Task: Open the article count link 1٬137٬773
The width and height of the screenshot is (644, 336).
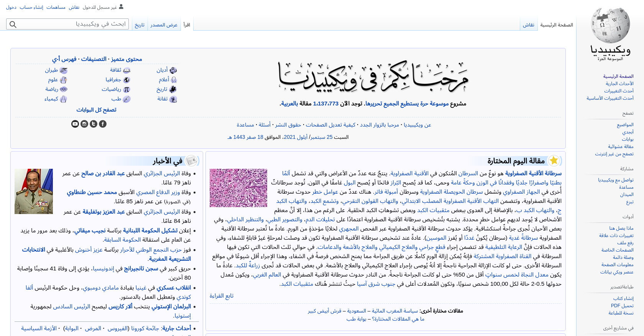Action: click(326, 104)
